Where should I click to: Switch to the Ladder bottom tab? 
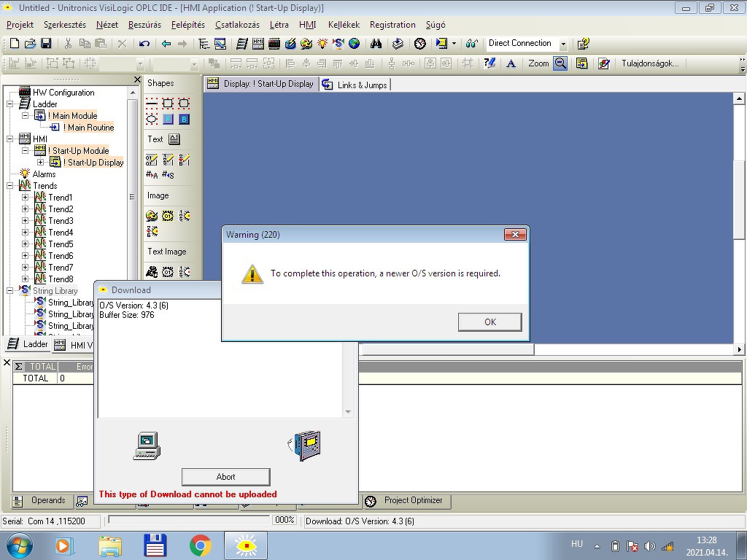28,344
